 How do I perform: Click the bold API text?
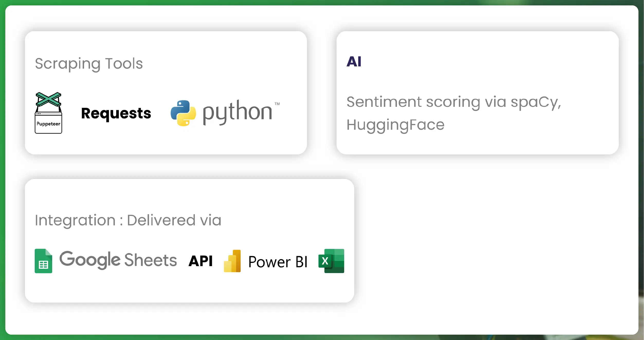(201, 261)
